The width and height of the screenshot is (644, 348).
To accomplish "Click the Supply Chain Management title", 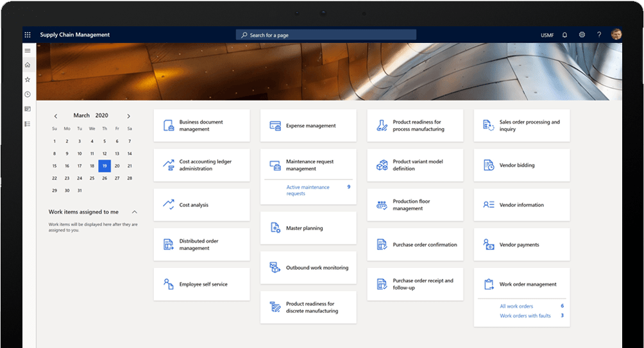I will [x=75, y=35].
